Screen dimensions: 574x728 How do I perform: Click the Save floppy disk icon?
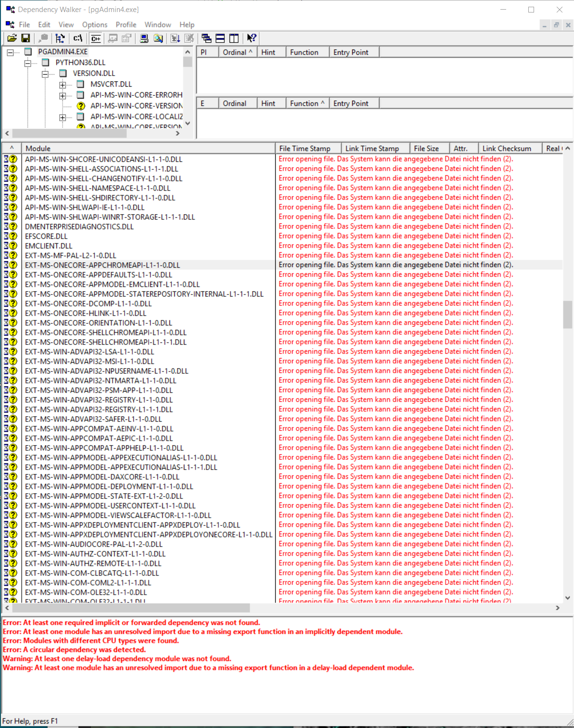[26, 38]
